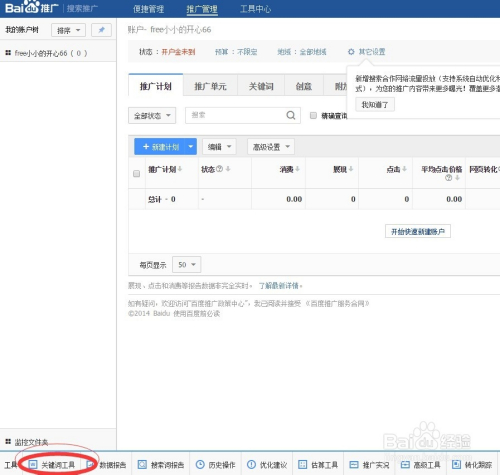Click the 状态 column help icon

tap(219, 169)
